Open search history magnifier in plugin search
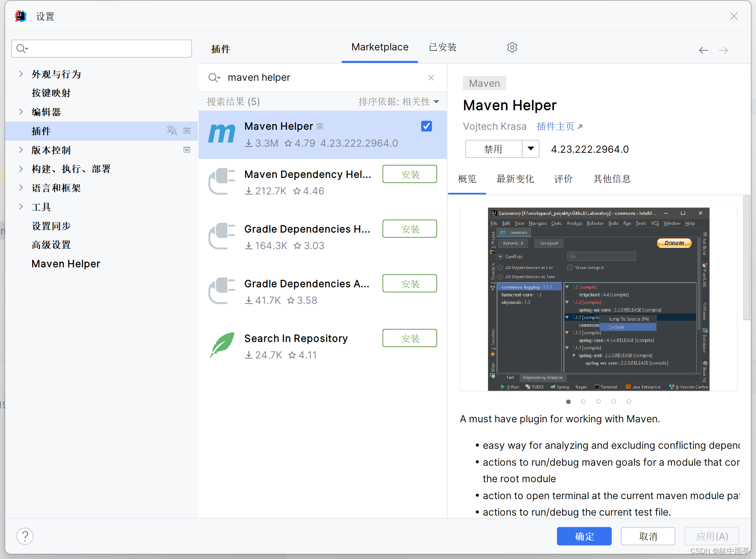 [214, 78]
